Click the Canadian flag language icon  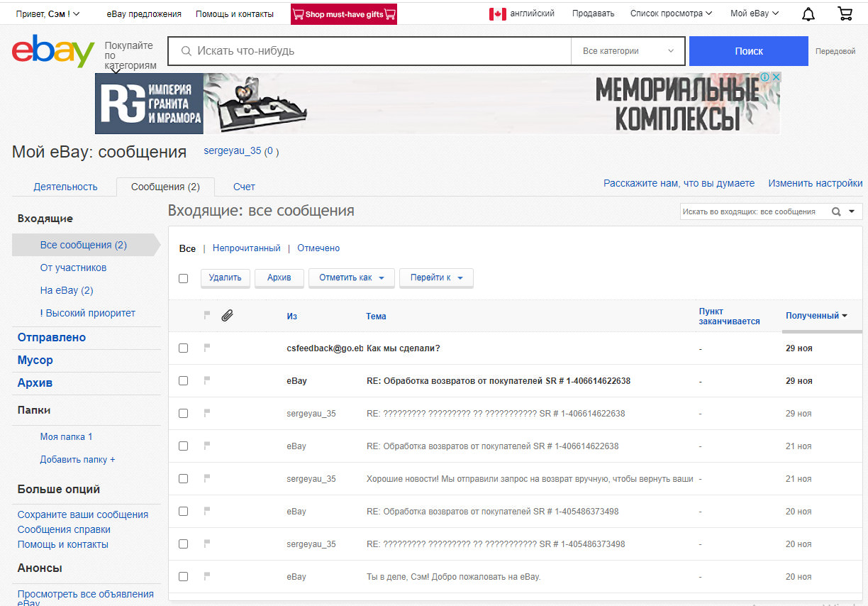pos(497,13)
